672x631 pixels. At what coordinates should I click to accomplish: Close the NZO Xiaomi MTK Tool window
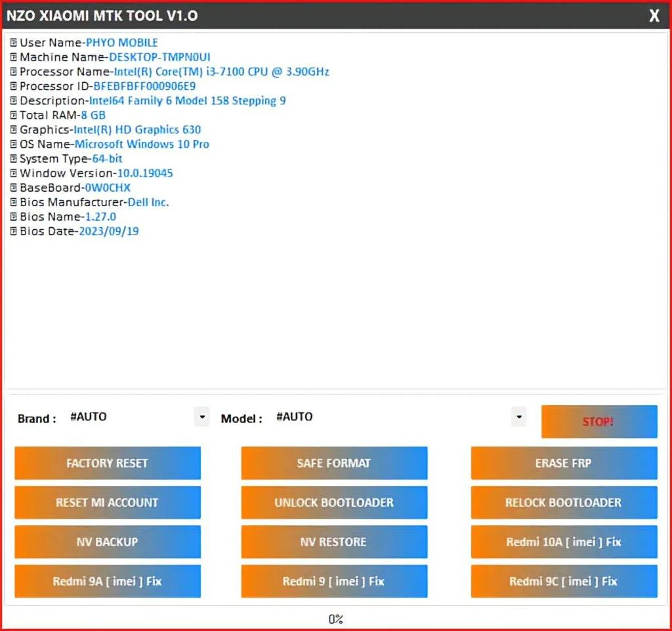[654, 16]
